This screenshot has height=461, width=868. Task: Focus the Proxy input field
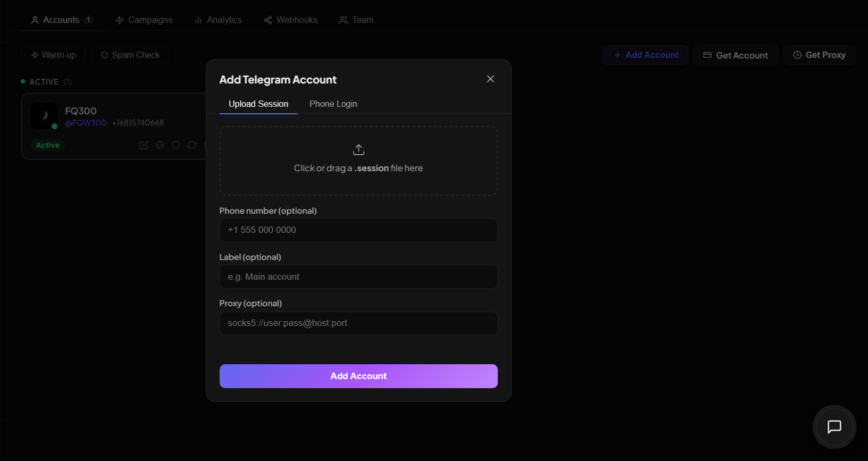(x=358, y=323)
